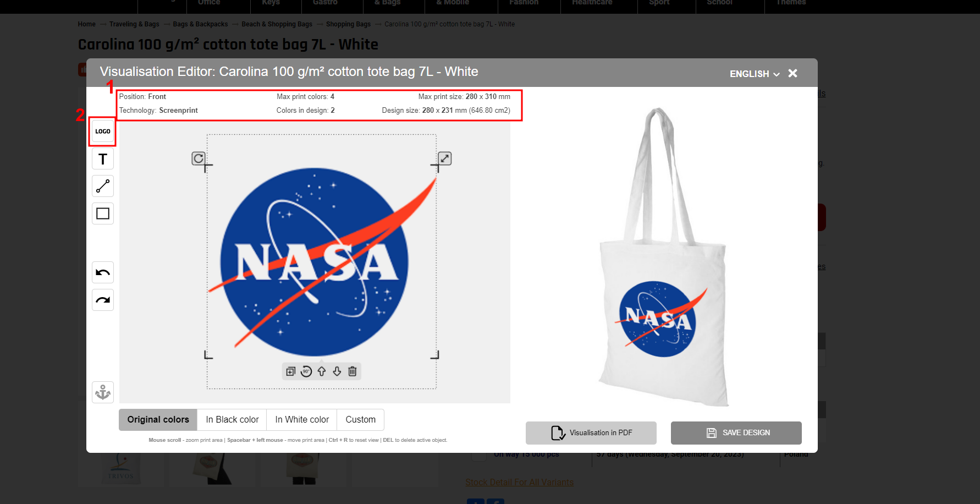Click the Technology: Screenprint text
The width and height of the screenshot is (980, 504).
coord(158,111)
